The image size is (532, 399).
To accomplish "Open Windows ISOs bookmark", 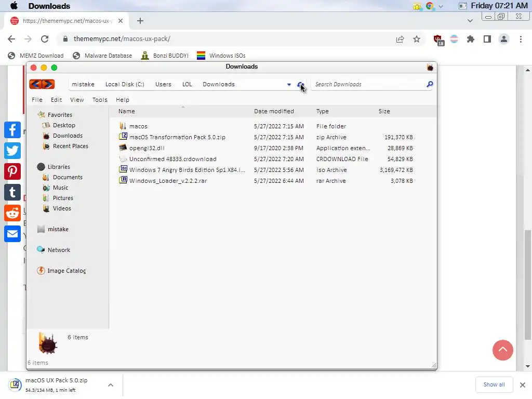I will (221, 55).
